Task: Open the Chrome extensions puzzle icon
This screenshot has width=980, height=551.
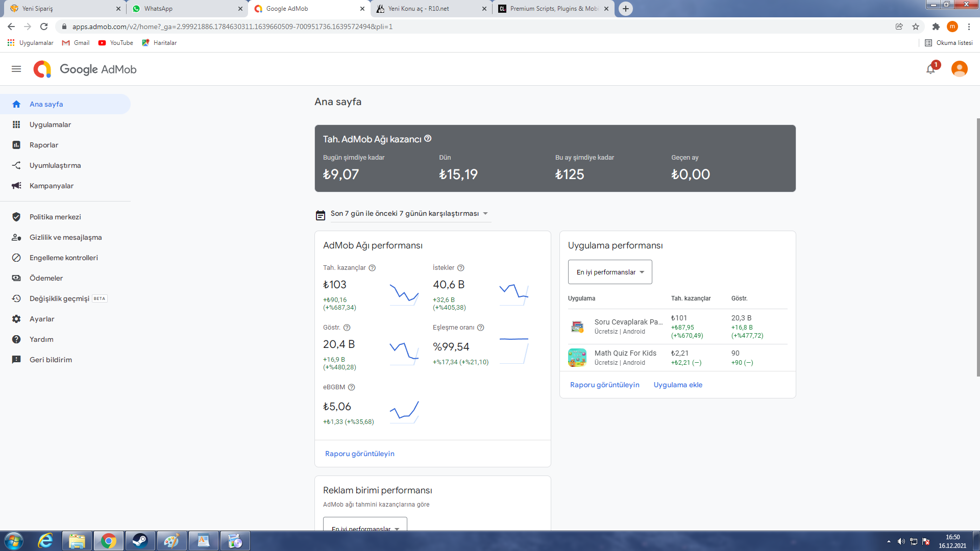Action: (x=936, y=27)
